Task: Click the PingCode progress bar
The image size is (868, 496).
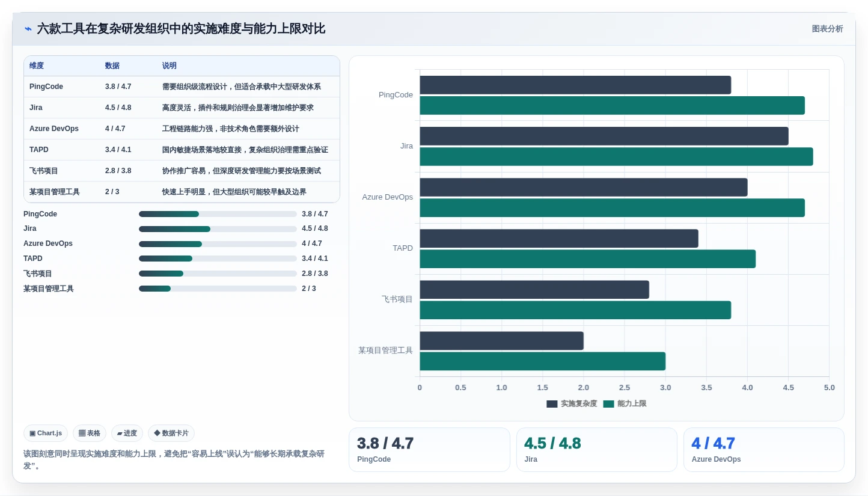Action: coord(218,214)
